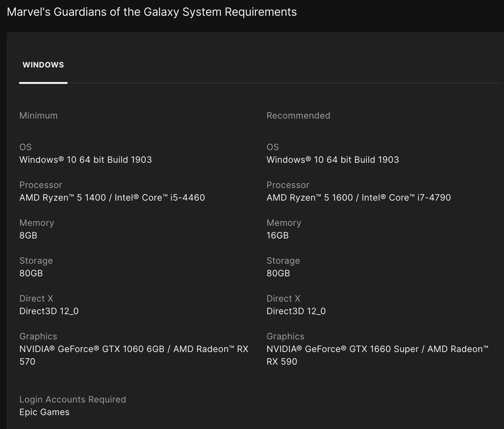Screen dimensions: 504x429
Task: Click the GTX 1060 6GB graphics text
Action: click(134, 349)
